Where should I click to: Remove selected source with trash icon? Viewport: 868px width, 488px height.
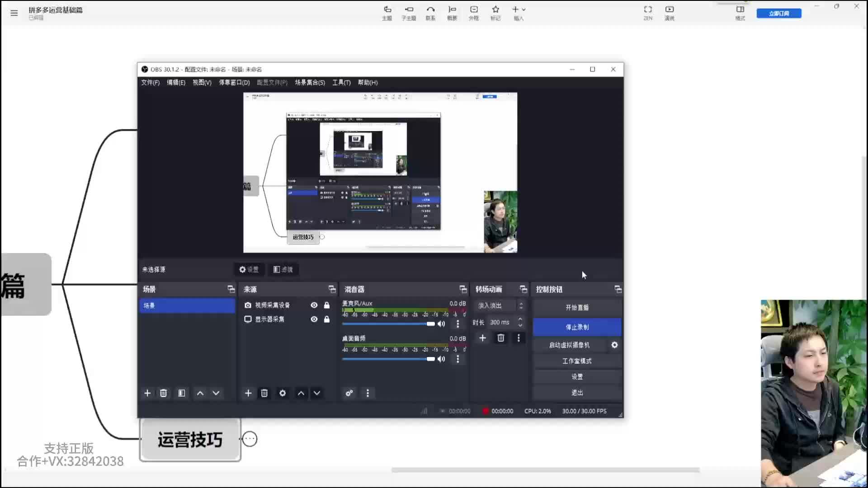264,393
